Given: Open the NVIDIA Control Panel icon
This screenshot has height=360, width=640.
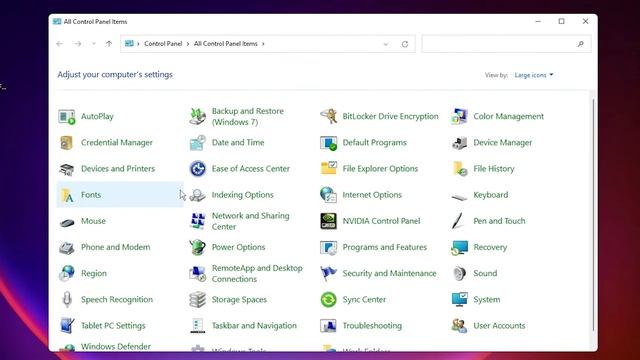Looking at the screenshot, I should pyautogui.click(x=329, y=221).
